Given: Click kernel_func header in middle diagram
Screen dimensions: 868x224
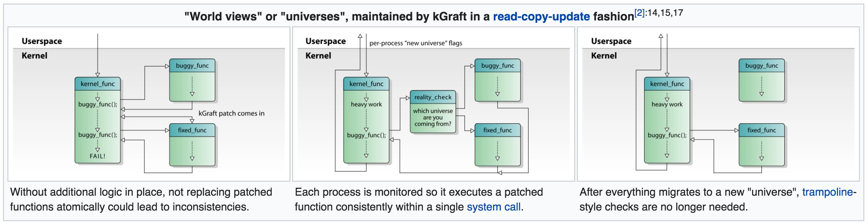Looking at the screenshot, I should pyautogui.click(x=366, y=84).
